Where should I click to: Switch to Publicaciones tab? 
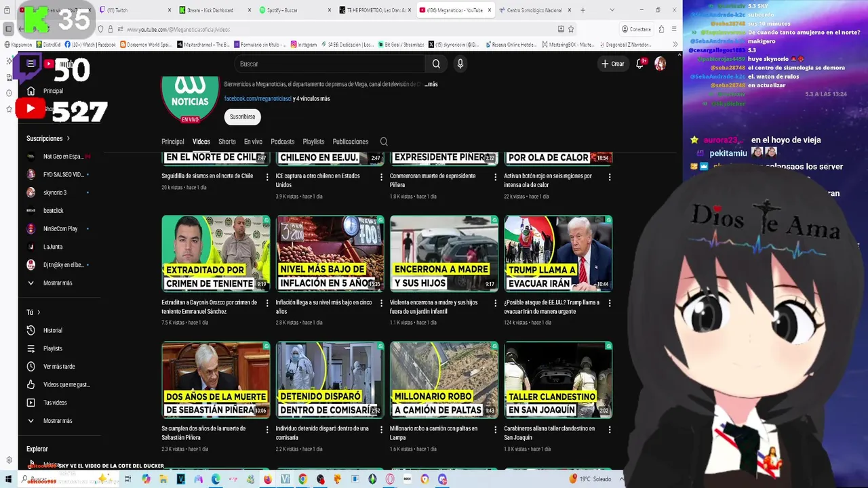click(351, 142)
